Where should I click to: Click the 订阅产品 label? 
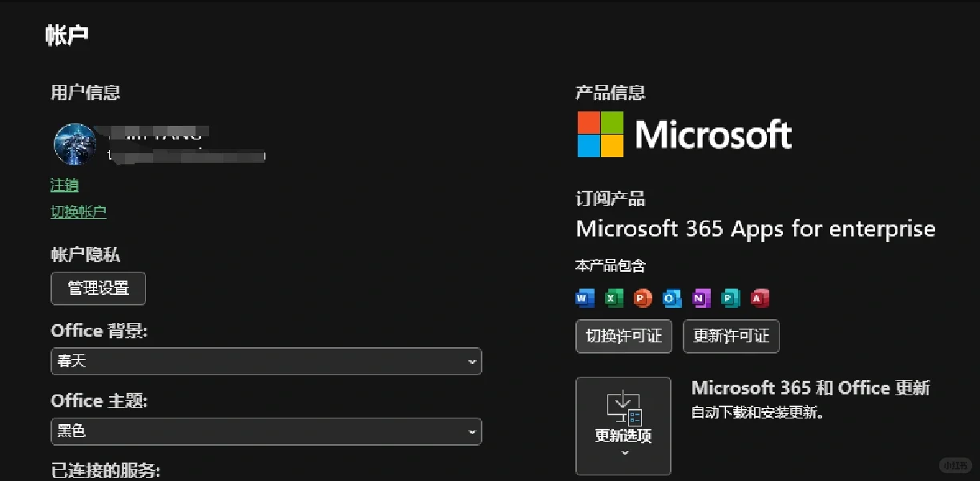(x=611, y=199)
